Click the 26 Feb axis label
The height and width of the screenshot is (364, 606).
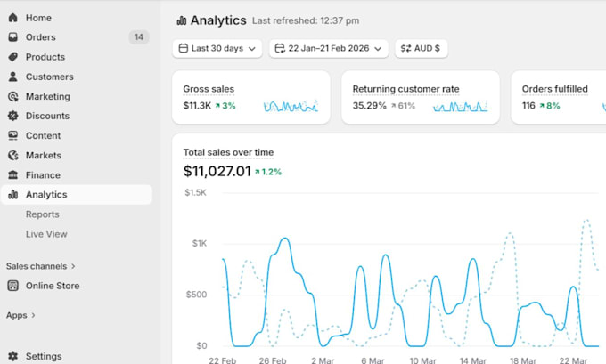(273, 360)
